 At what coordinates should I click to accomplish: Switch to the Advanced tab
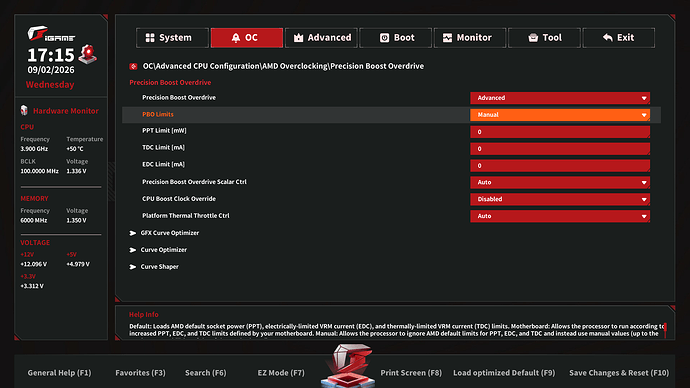(321, 38)
